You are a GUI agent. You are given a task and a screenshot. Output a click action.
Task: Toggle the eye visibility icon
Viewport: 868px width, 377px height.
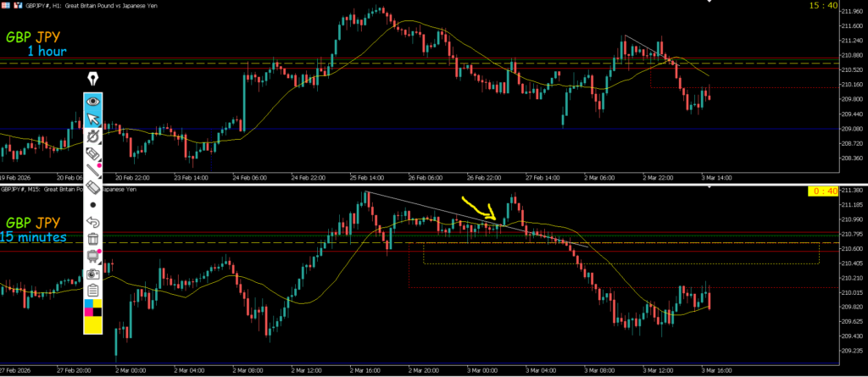[93, 101]
